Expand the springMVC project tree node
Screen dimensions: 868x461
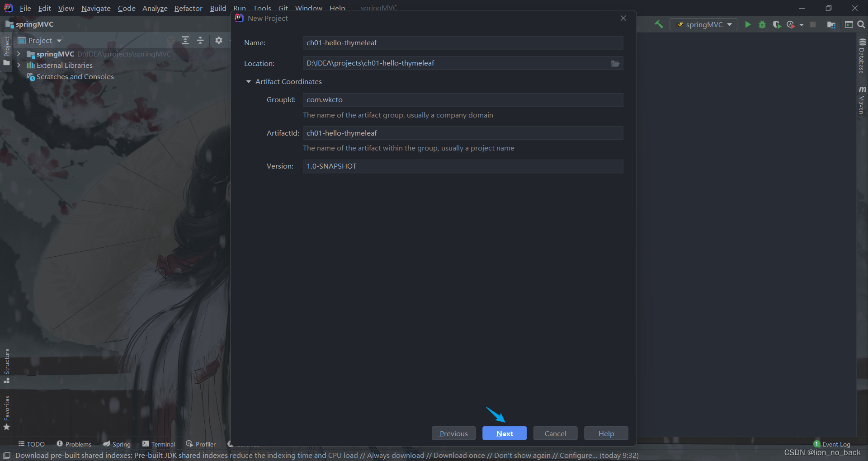[x=19, y=54]
